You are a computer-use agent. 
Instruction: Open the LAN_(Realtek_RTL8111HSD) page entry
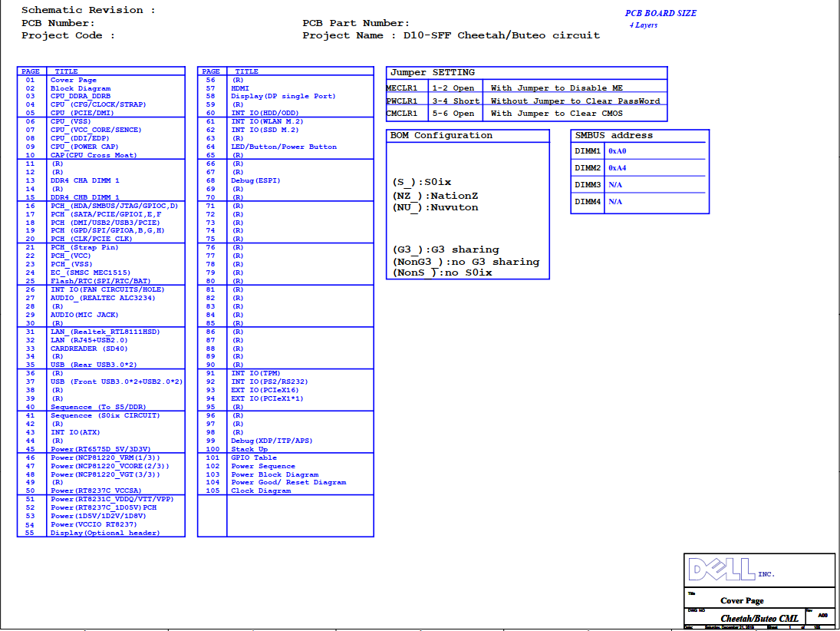(105, 332)
